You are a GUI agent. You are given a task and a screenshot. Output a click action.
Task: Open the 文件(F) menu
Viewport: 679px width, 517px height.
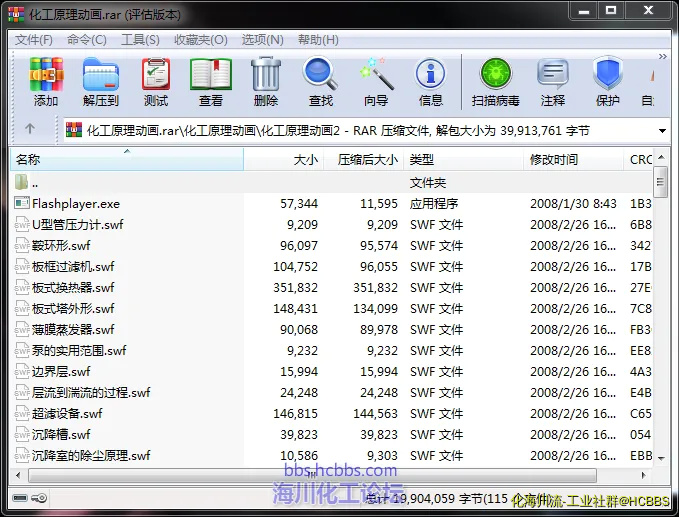point(34,40)
